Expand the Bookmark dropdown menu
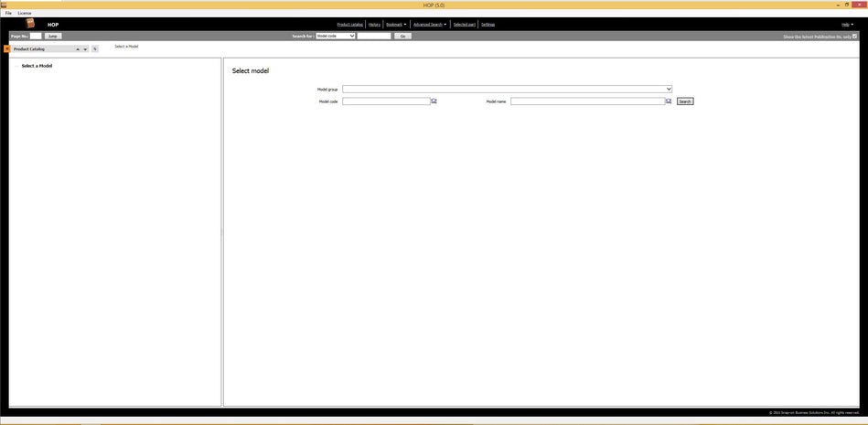The image size is (868, 425). coord(394,25)
